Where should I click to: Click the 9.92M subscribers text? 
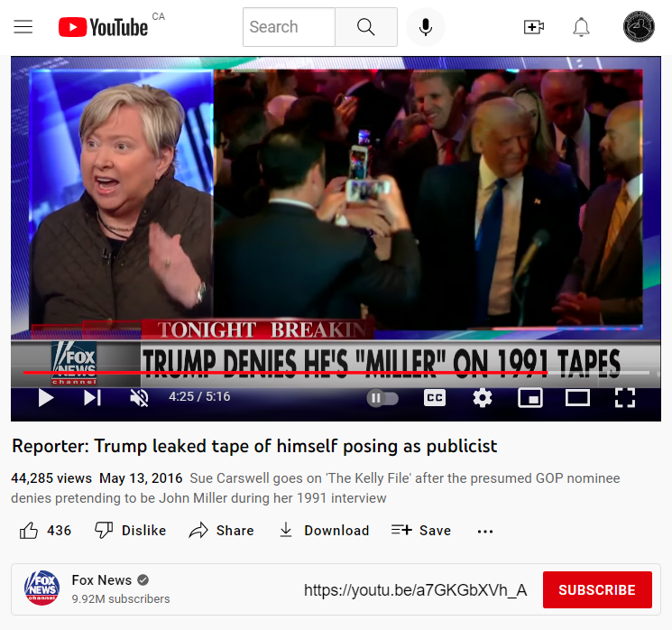coord(121,598)
